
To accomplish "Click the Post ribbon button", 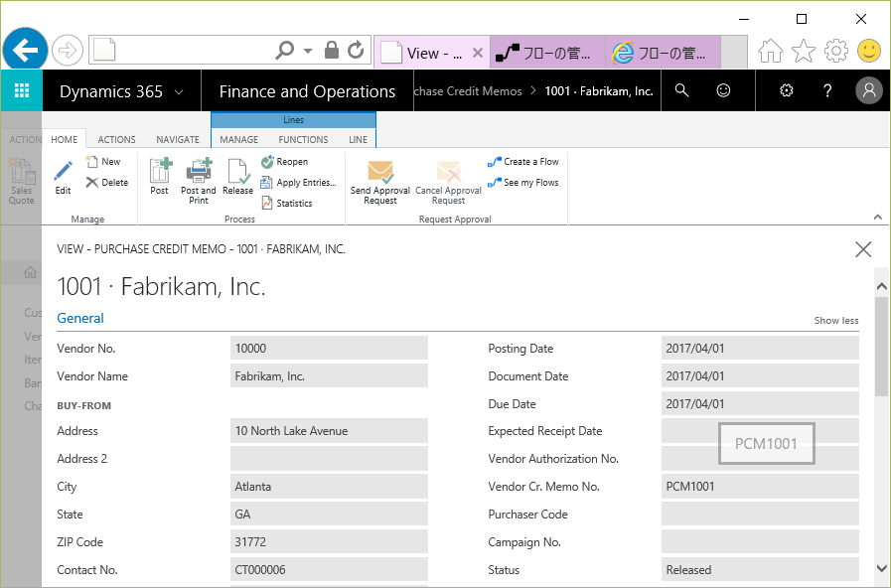I will [x=160, y=177].
